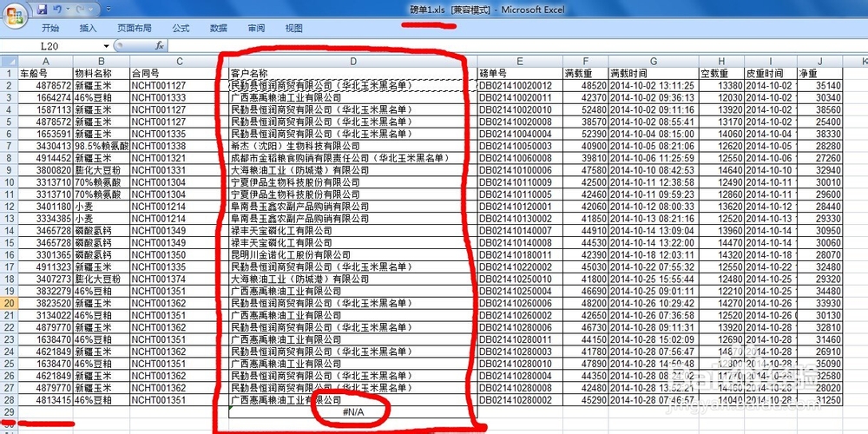The image size is (868, 434).
Task: Select column I by its header
Action: 771,62
